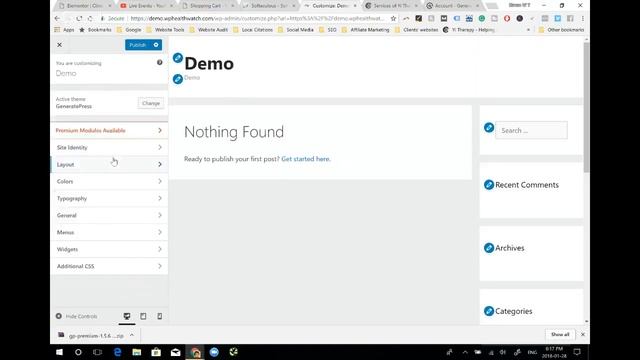Switch to the Softaculous tab
Screen dimensions: 640x360
(269, 6)
